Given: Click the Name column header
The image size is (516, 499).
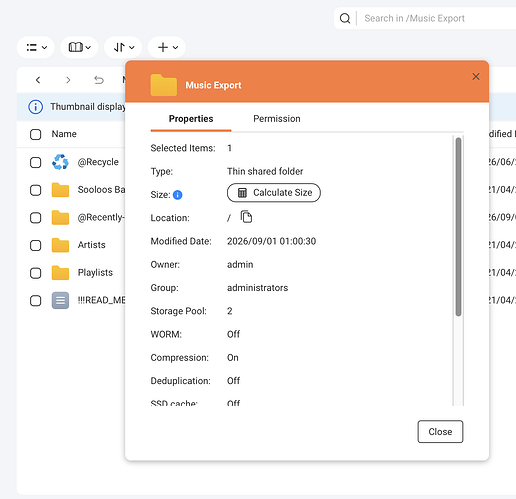Looking at the screenshot, I should 64,134.
